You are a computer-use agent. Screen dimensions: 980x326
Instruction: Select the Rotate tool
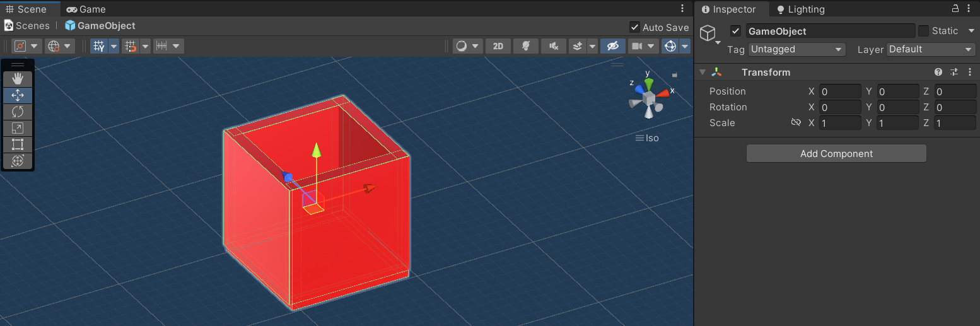(x=18, y=112)
